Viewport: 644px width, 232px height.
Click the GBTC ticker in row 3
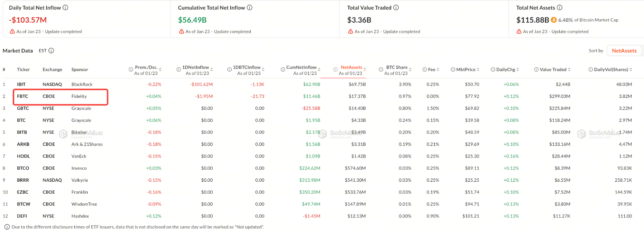click(x=23, y=108)
